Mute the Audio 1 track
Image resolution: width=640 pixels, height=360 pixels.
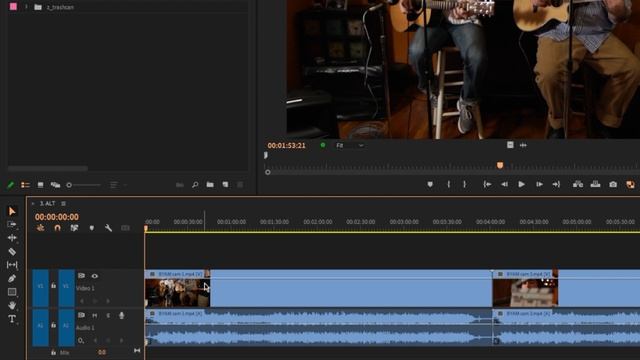coord(95,316)
